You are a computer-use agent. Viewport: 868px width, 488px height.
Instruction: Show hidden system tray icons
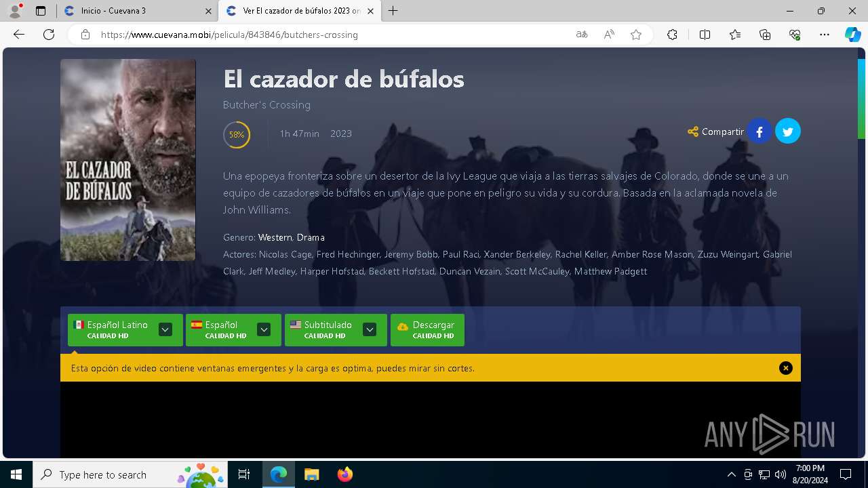pos(731,474)
